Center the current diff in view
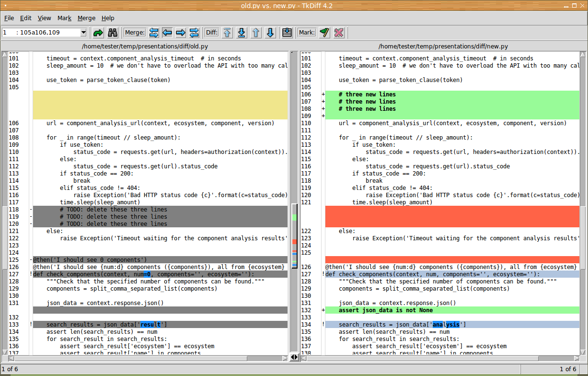The height and width of the screenshot is (376, 588). (x=287, y=33)
